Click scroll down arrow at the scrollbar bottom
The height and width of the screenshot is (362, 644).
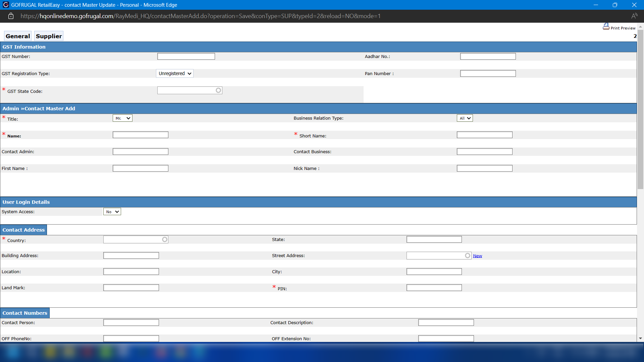pos(640,339)
